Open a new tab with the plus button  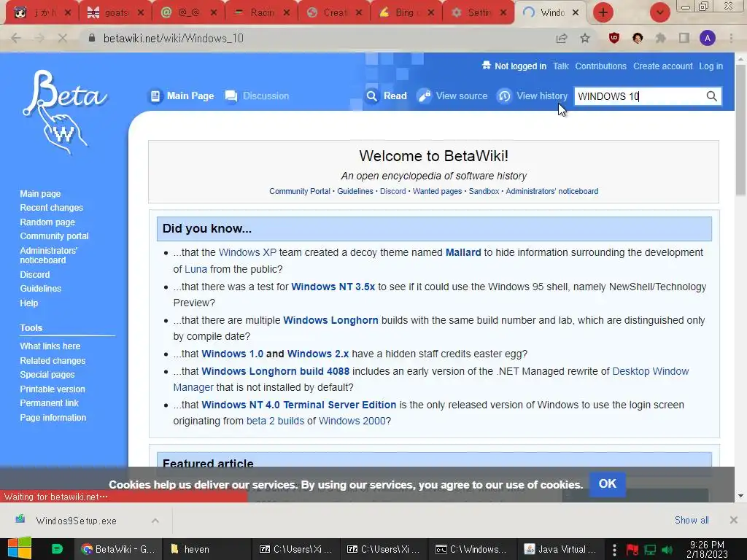click(x=603, y=12)
